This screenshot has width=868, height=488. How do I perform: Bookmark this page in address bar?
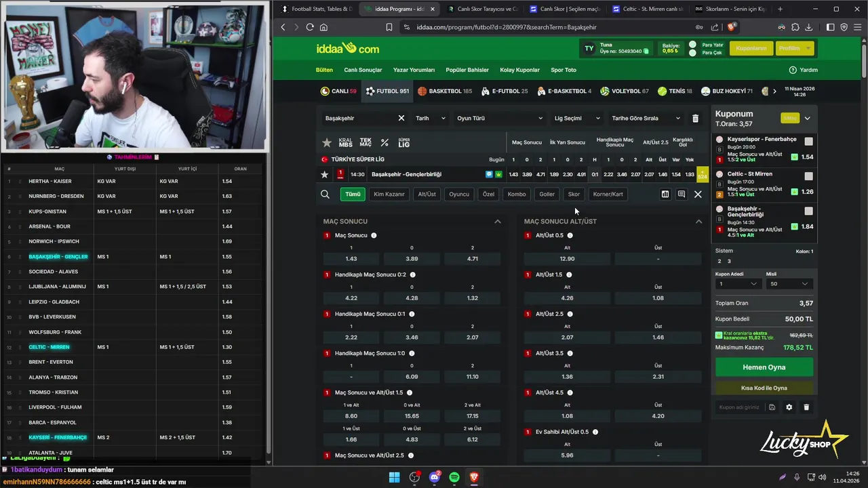click(389, 27)
